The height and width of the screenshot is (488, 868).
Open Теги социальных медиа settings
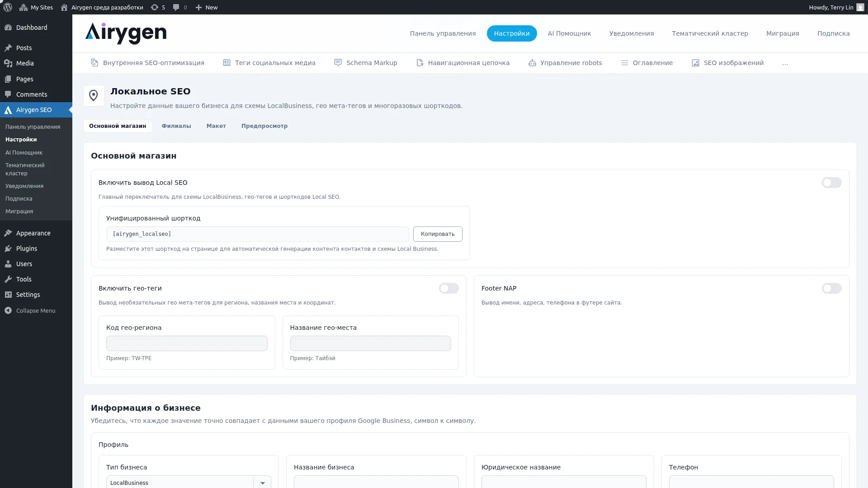point(269,63)
